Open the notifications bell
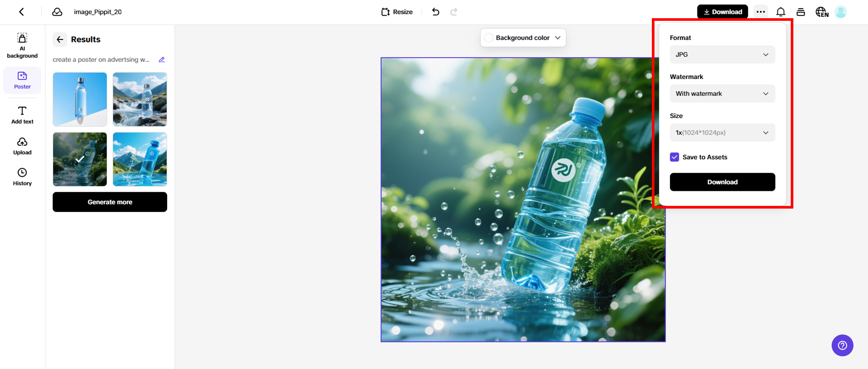868x369 pixels. [x=781, y=12]
